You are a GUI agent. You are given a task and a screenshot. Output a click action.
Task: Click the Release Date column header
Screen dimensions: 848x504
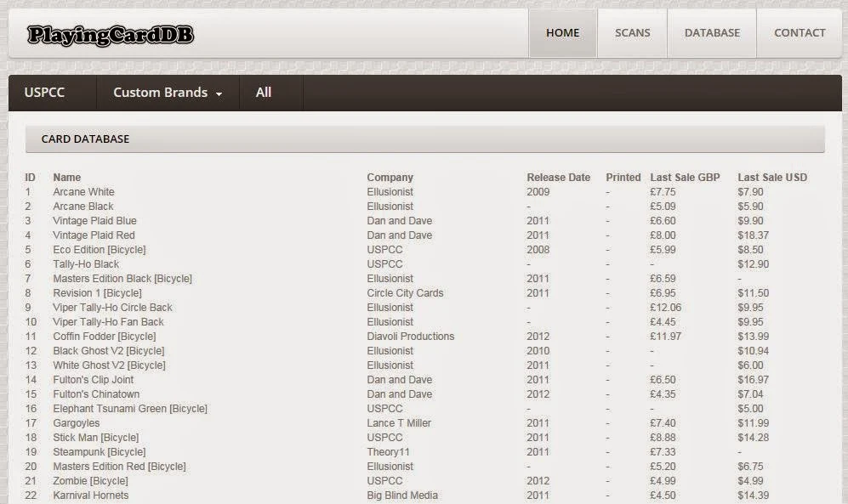tap(559, 177)
